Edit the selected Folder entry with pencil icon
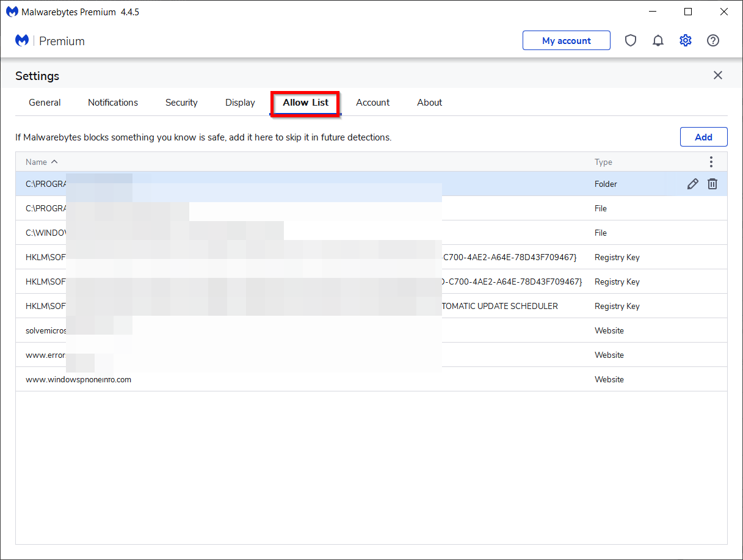Image resolution: width=743 pixels, height=560 pixels. (693, 184)
